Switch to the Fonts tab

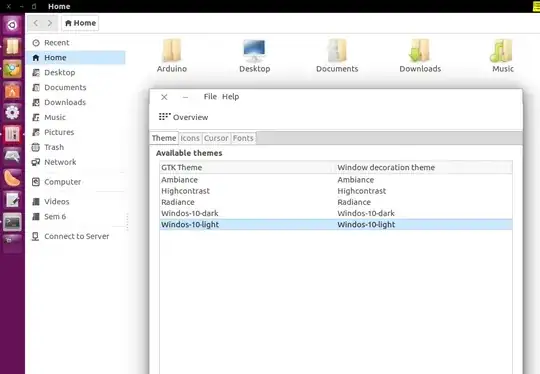243,138
